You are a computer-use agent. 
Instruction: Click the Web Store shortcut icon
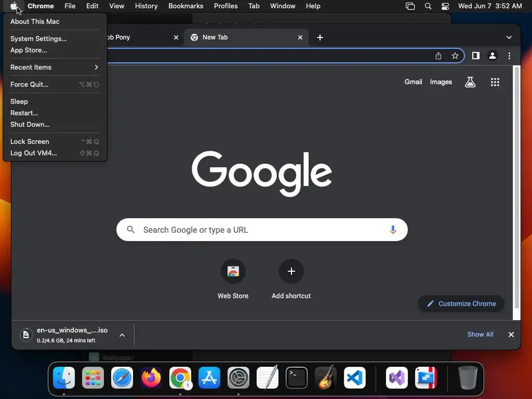233,271
